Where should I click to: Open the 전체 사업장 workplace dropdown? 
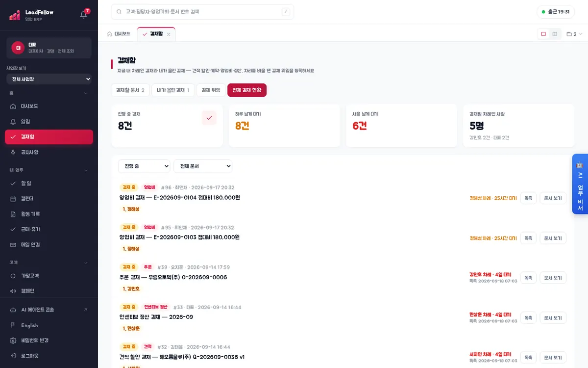click(49, 79)
